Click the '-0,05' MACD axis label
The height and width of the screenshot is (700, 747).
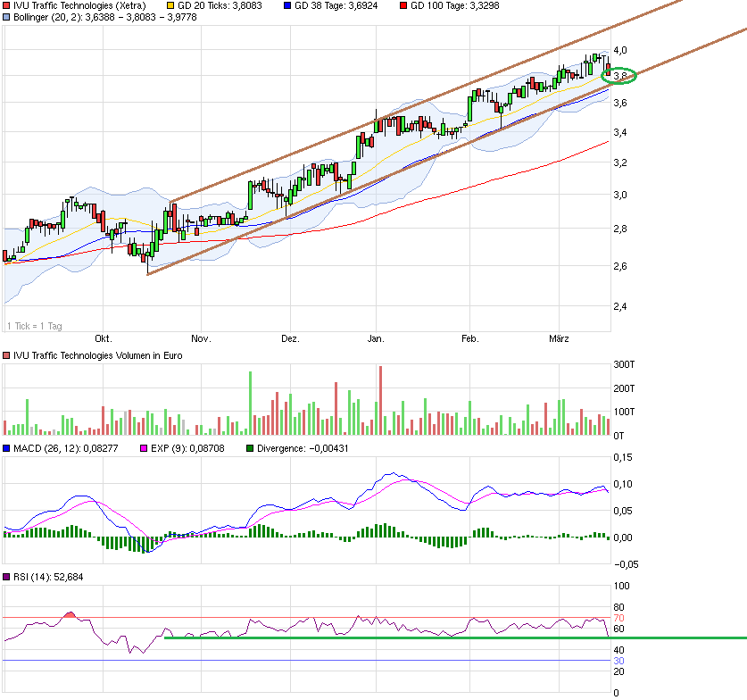click(626, 564)
